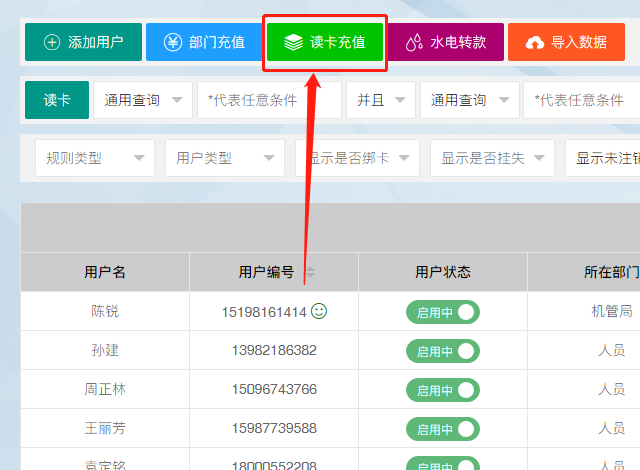Open the 显示是否挂失 dropdown
This screenshot has width=640, height=470.
coord(491,158)
